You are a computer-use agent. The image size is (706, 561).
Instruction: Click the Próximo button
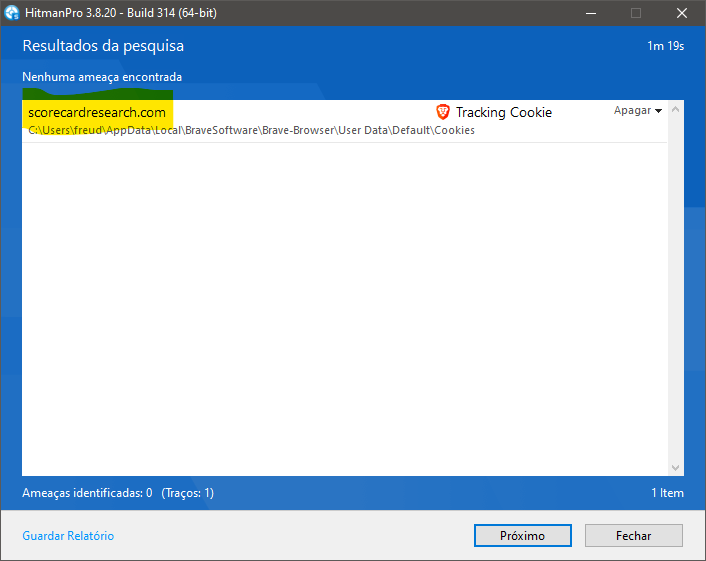tap(522, 535)
